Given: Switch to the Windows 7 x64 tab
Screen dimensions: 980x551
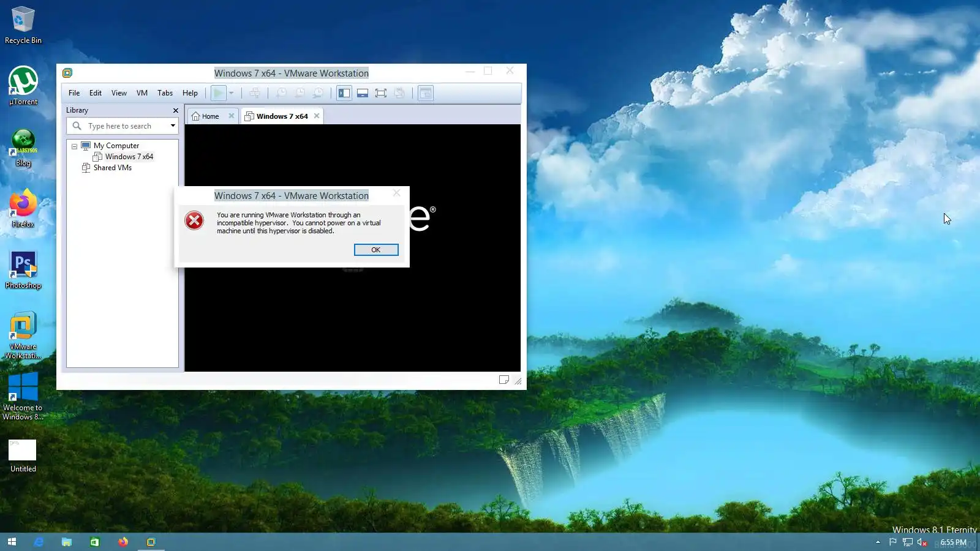Looking at the screenshot, I should pyautogui.click(x=277, y=116).
